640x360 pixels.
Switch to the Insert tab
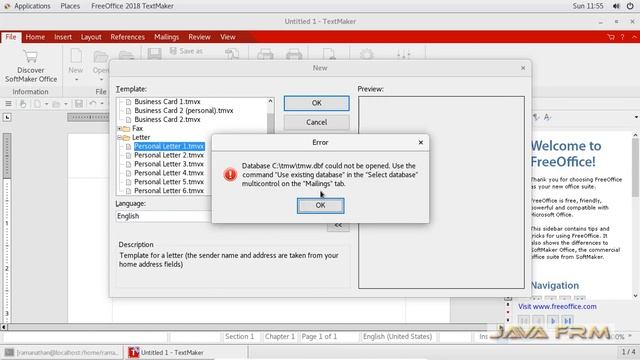point(63,37)
